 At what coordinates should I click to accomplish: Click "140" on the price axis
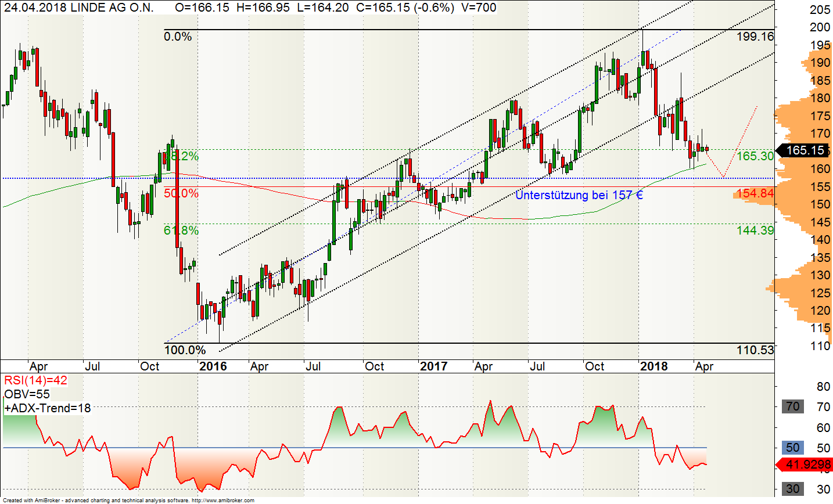820,240
